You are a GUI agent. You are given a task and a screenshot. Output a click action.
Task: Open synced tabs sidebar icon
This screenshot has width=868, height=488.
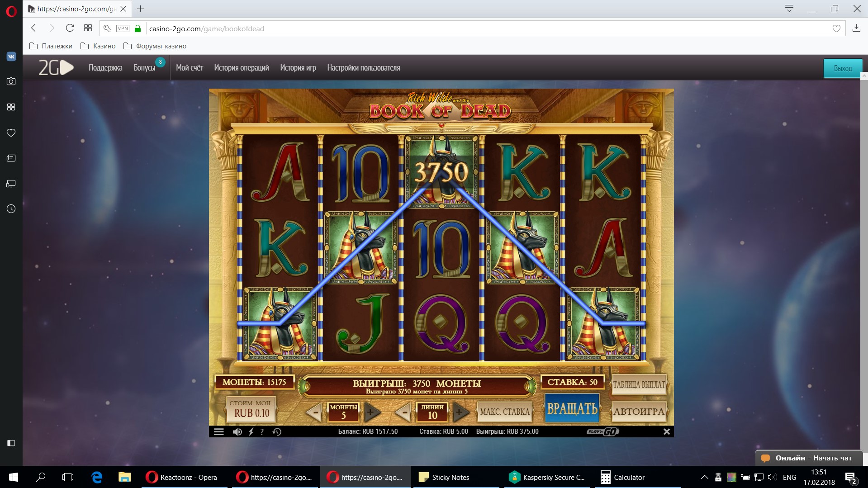[11, 184]
